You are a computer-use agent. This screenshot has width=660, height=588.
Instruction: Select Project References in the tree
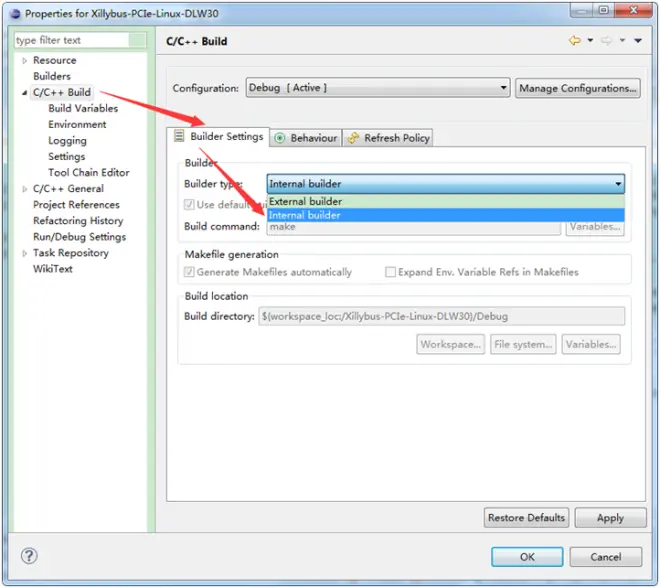pyautogui.click(x=76, y=205)
